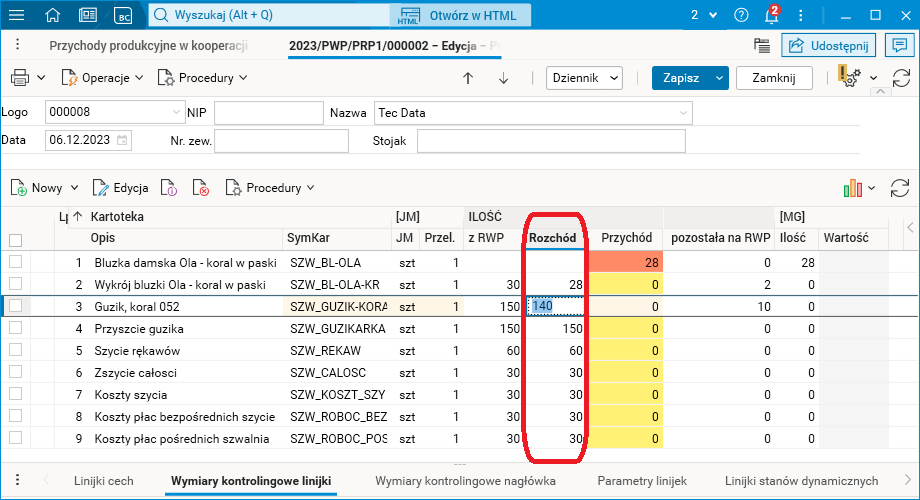Delete line with red X document icon
The width and height of the screenshot is (920, 500).
pos(201,188)
